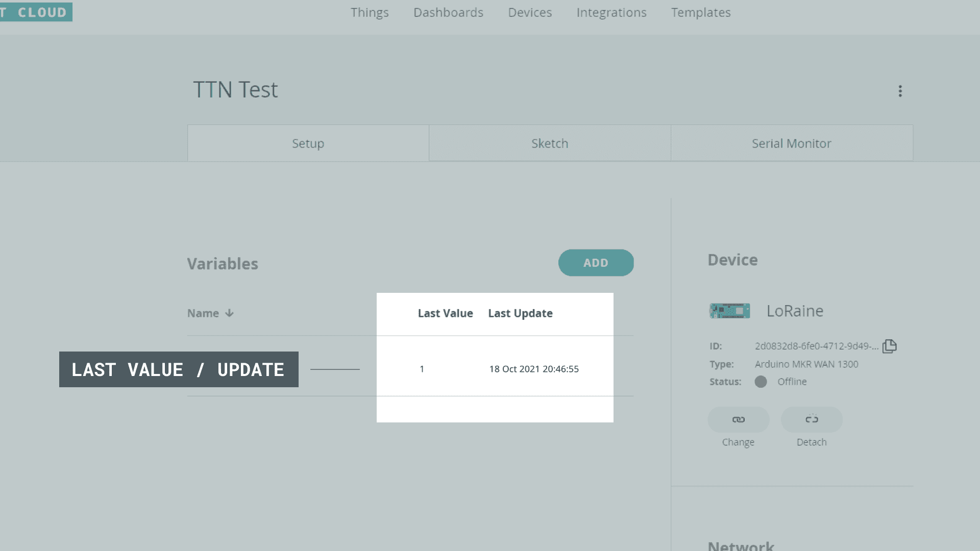Viewport: 980px width, 551px height.
Task: Switch to the Setup tab
Action: (x=308, y=143)
